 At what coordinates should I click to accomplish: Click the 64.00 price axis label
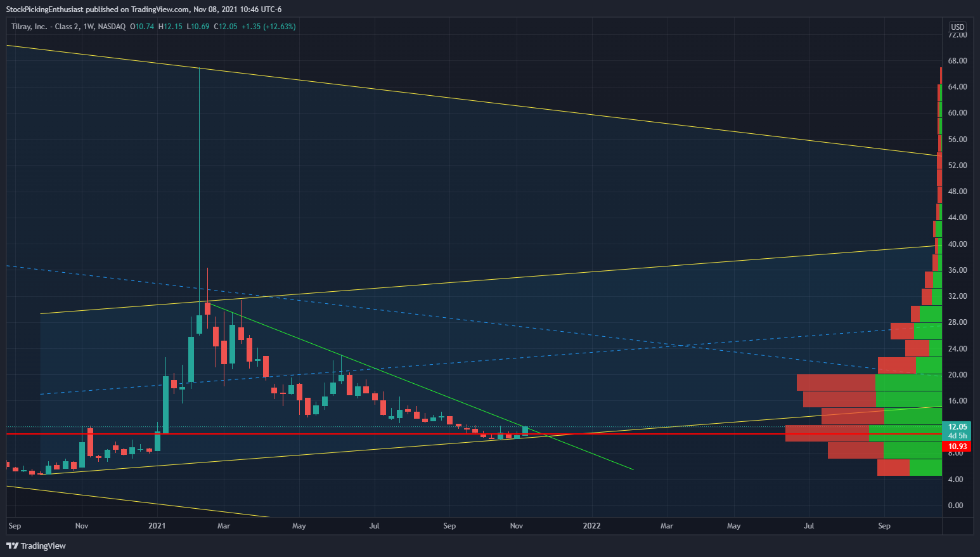(x=957, y=87)
